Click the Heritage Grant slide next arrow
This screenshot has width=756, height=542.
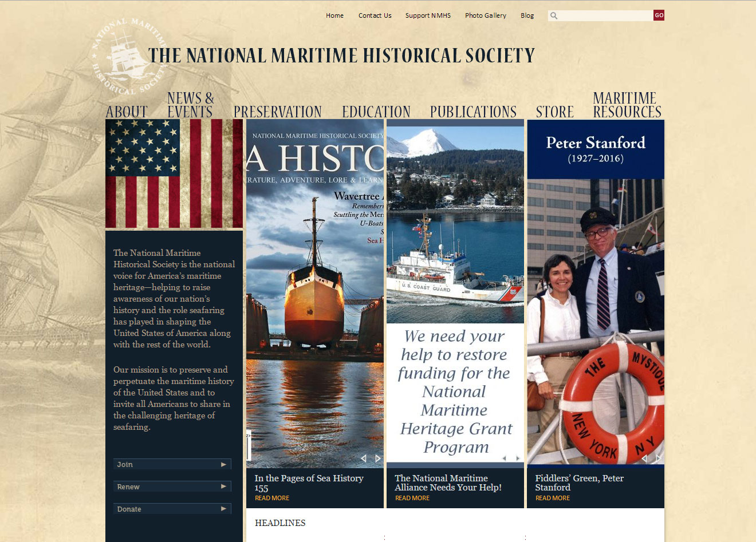518,458
